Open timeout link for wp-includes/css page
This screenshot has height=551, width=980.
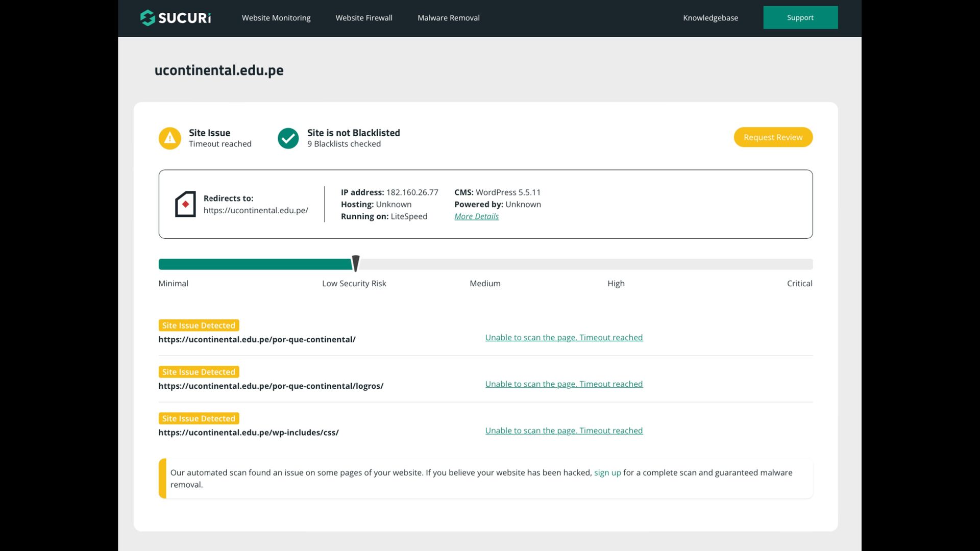(564, 430)
